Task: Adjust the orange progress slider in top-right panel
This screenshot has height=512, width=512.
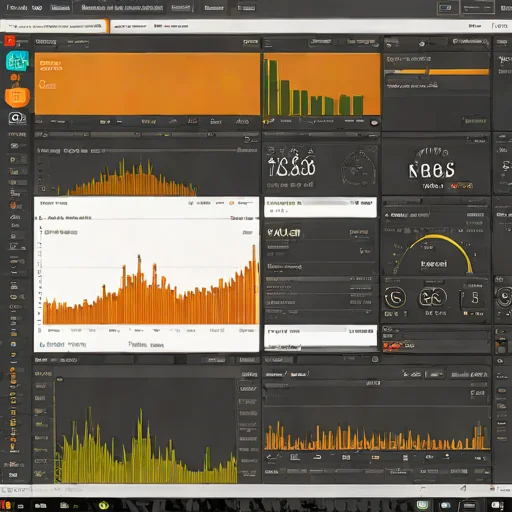Action: click(437, 72)
